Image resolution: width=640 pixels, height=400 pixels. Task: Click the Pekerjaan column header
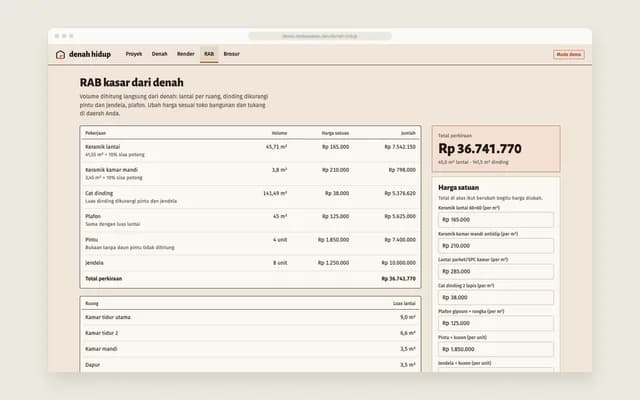(96, 133)
